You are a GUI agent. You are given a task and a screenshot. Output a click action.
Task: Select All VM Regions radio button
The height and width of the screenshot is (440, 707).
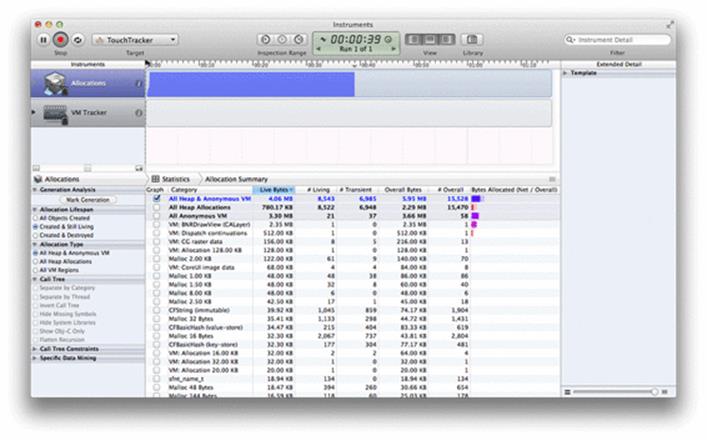coord(35,270)
